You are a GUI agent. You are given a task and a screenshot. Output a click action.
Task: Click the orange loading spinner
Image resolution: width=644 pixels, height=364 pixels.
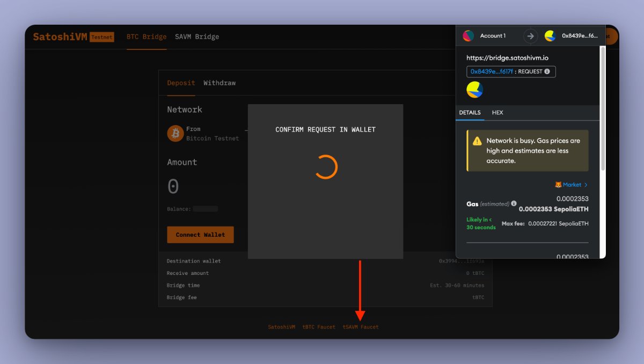pyautogui.click(x=326, y=167)
